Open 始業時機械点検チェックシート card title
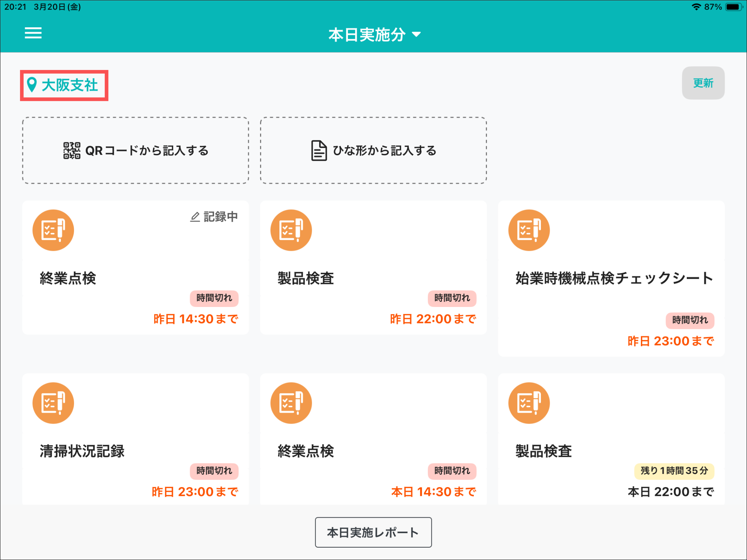747x560 pixels. pyautogui.click(x=614, y=278)
